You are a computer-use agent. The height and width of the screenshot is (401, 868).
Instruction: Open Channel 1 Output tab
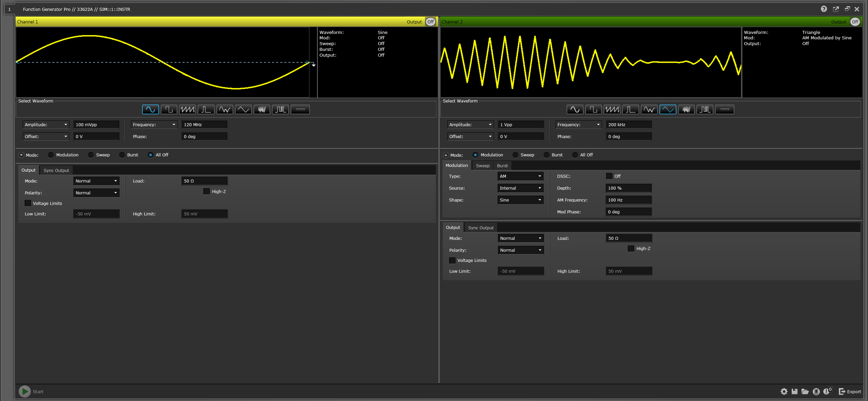[28, 170]
